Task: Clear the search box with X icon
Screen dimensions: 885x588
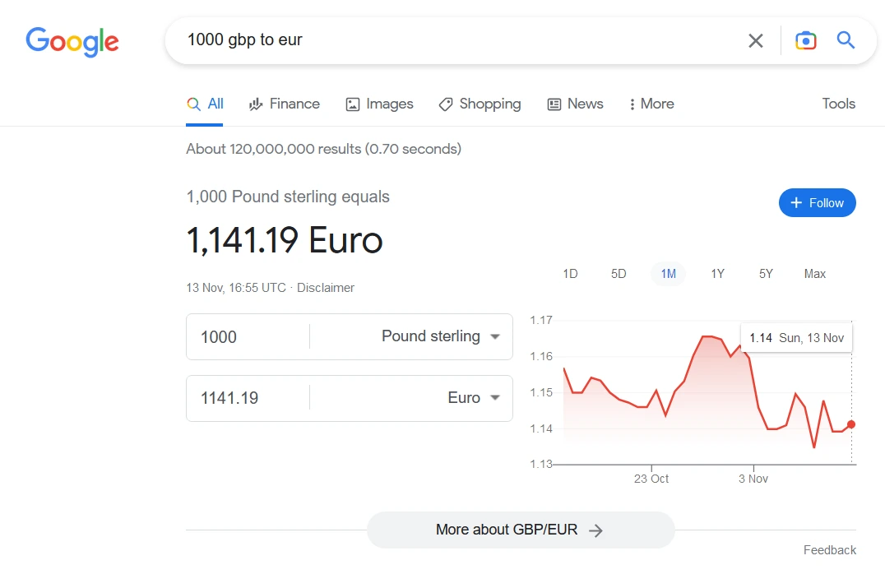Action: click(x=755, y=40)
